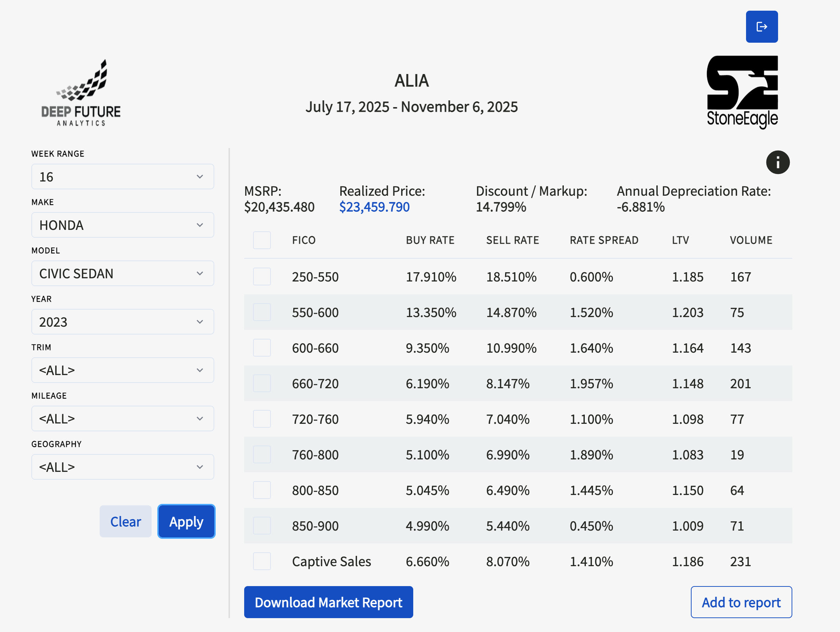Click the Add to report button
Image resolution: width=840 pixels, height=632 pixels.
741,602
